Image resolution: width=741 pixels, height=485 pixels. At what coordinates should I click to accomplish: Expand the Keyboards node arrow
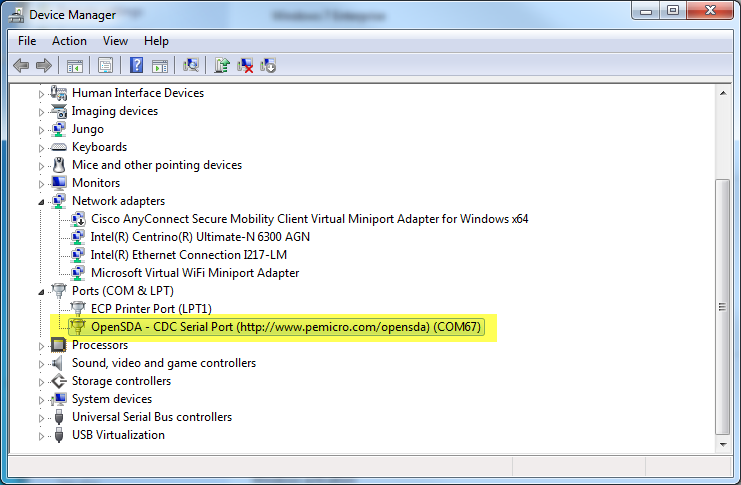[41, 148]
